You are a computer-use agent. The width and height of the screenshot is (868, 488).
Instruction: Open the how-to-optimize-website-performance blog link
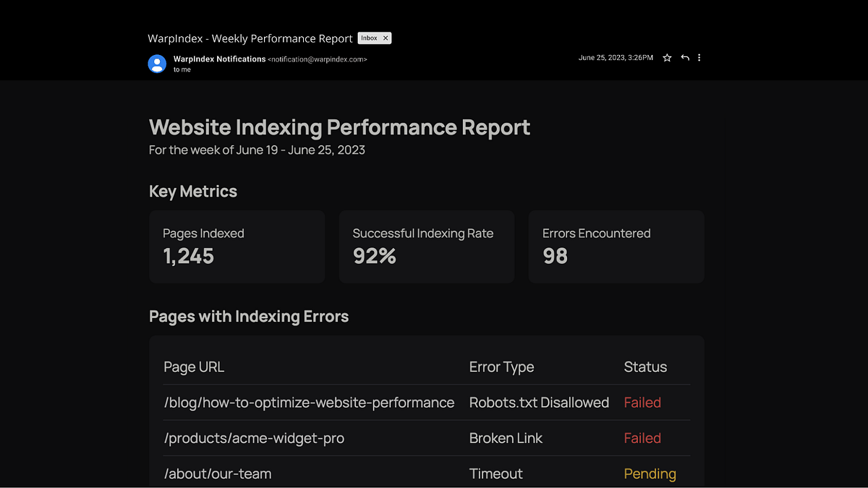(309, 403)
